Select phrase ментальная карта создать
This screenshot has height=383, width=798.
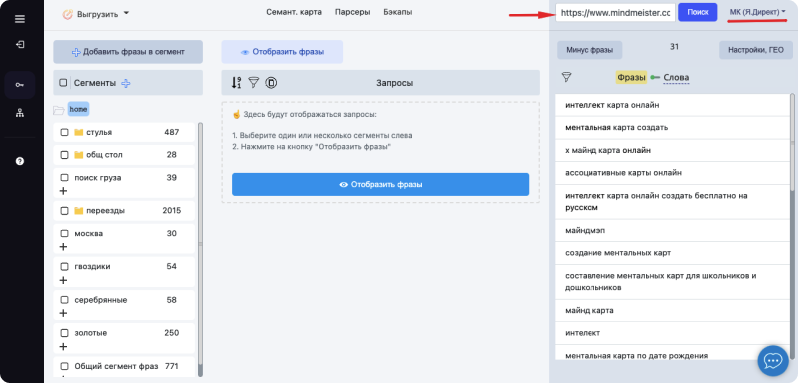pyautogui.click(x=672, y=128)
